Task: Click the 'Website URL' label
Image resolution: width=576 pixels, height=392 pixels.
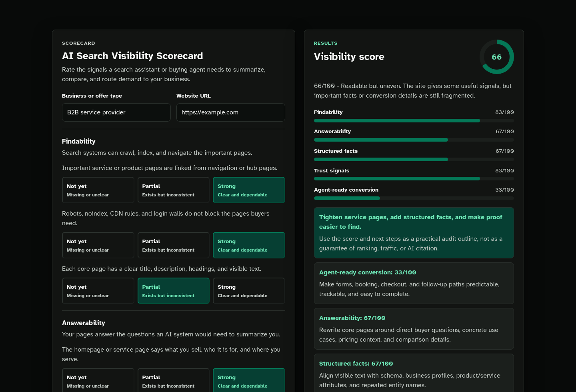Action: click(x=194, y=96)
